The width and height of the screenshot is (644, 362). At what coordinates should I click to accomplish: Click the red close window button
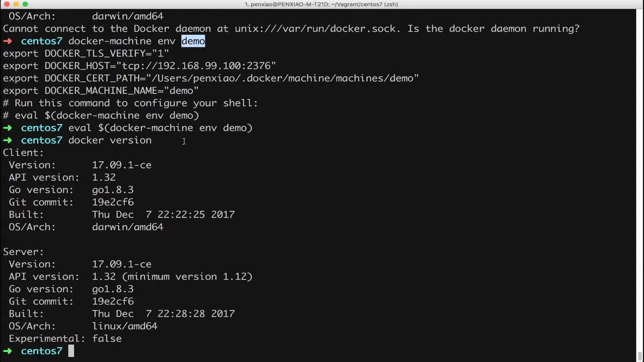pyautogui.click(x=6, y=4)
